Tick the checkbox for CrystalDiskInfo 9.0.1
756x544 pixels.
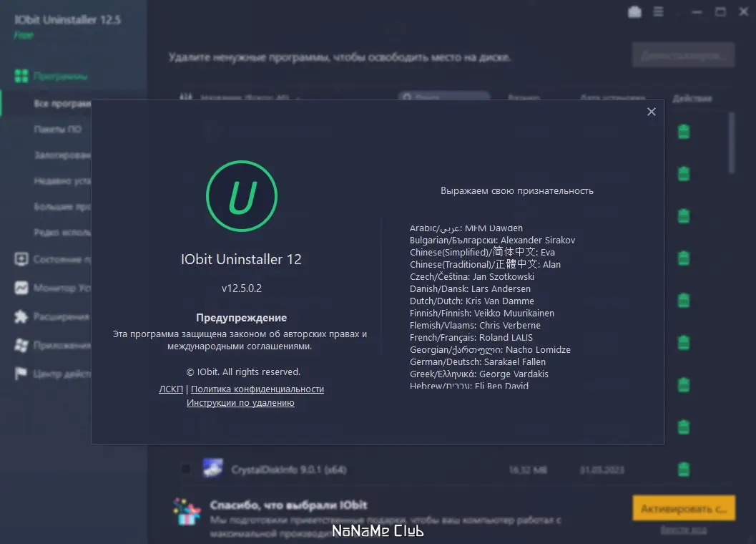186,469
